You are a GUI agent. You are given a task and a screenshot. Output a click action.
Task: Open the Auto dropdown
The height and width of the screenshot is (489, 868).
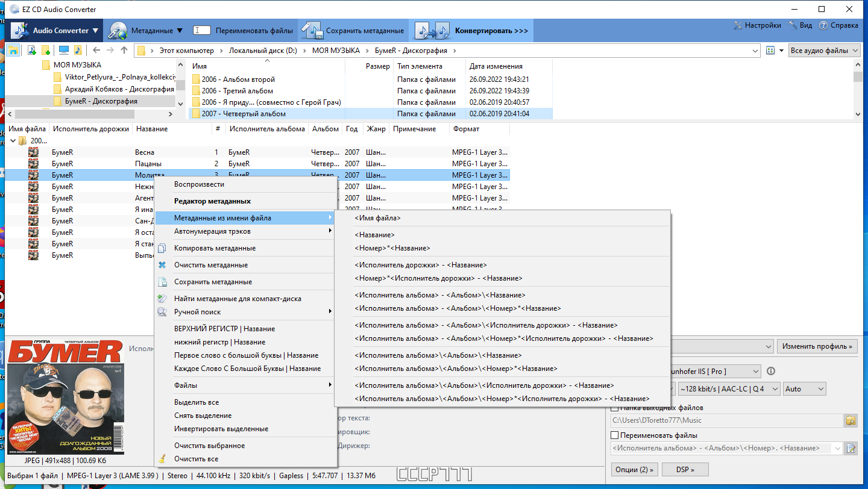[805, 389]
